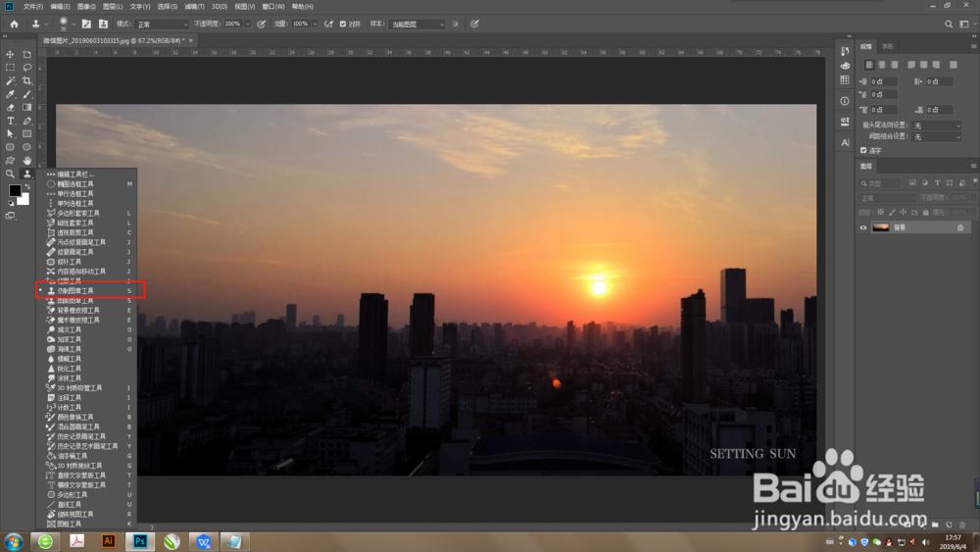Image resolution: width=980 pixels, height=552 pixels.
Task: Select the Eraser tool in the toolbox
Action: click(x=10, y=108)
